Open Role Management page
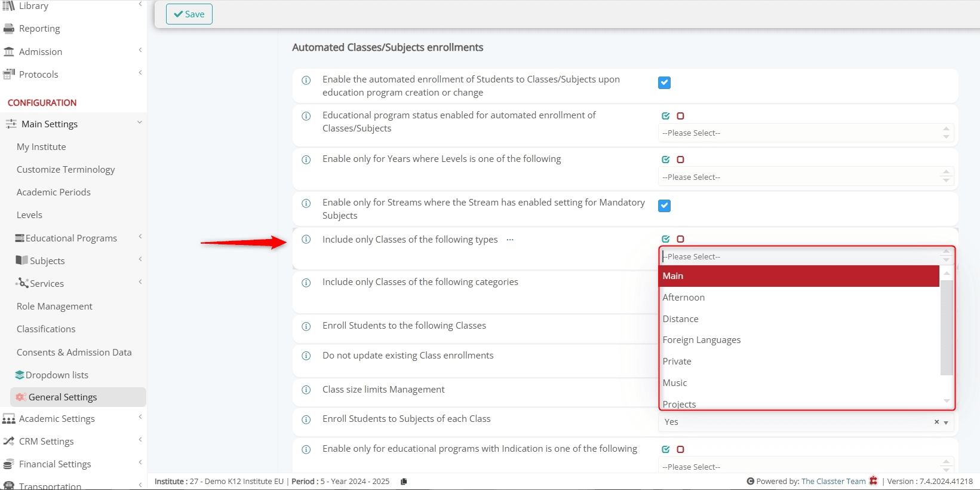Screen dimensions: 980x490 click(54, 307)
